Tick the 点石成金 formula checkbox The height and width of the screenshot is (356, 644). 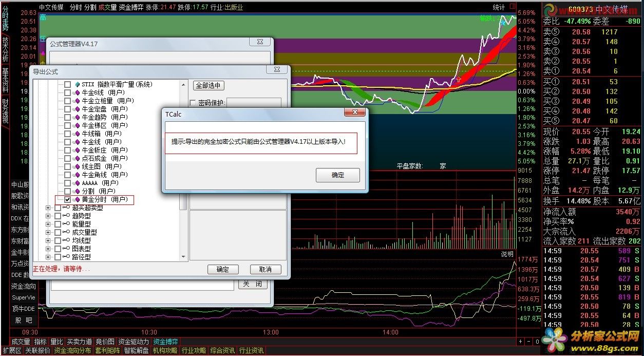(67, 158)
